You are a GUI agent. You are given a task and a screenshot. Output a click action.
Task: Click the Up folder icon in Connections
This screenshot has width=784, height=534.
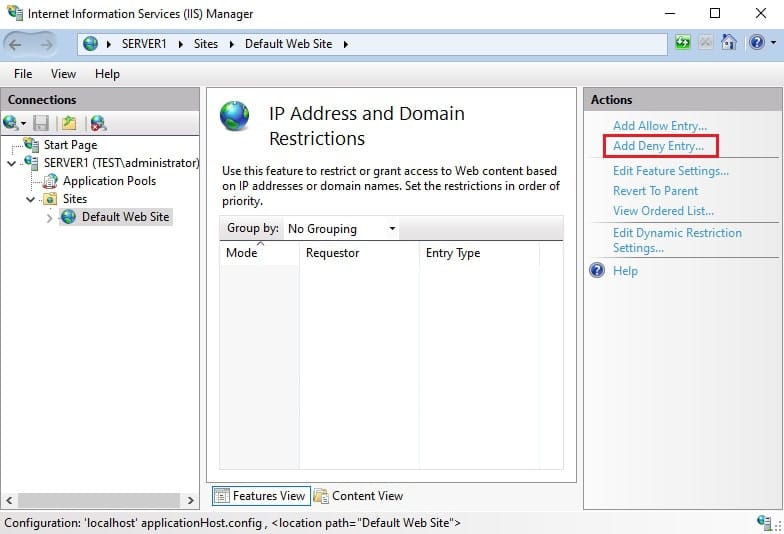[69, 123]
